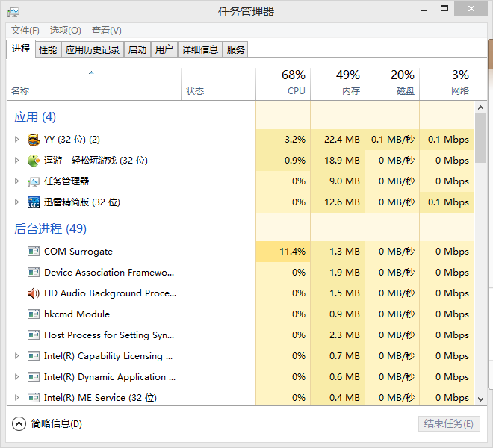Expand Intel(R) ME Service entry
493x448 pixels.
16,398
